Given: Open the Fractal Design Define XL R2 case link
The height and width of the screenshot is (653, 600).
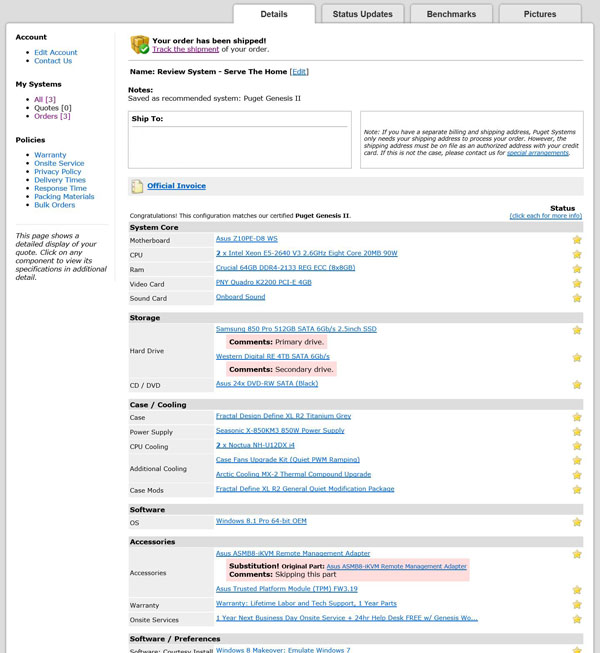Looking at the screenshot, I should coord(283,416).
